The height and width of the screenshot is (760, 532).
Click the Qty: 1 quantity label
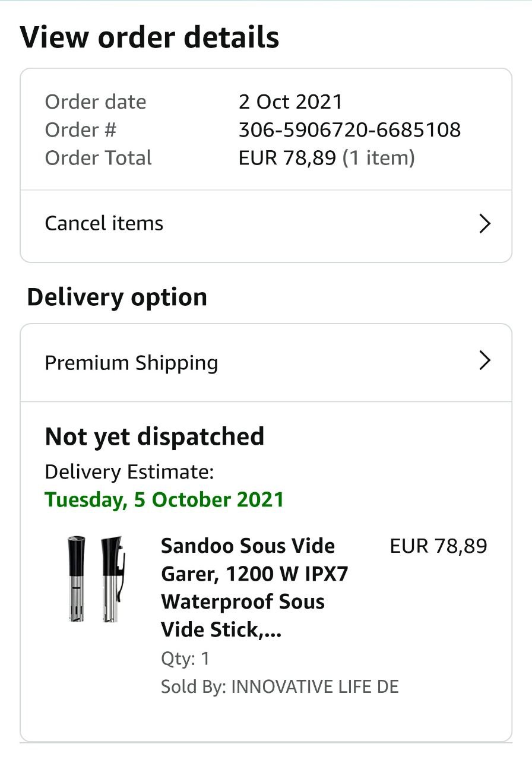tap(185, 658)
